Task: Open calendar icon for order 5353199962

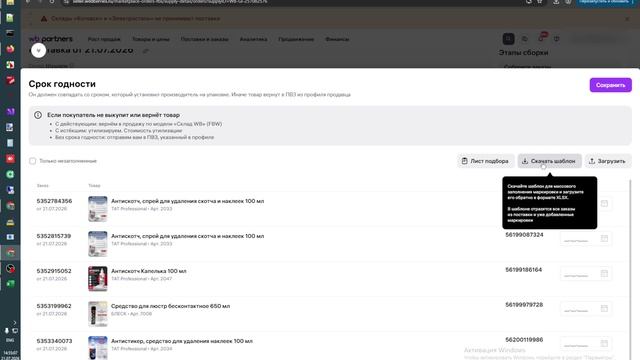Action: click(604, 309)
